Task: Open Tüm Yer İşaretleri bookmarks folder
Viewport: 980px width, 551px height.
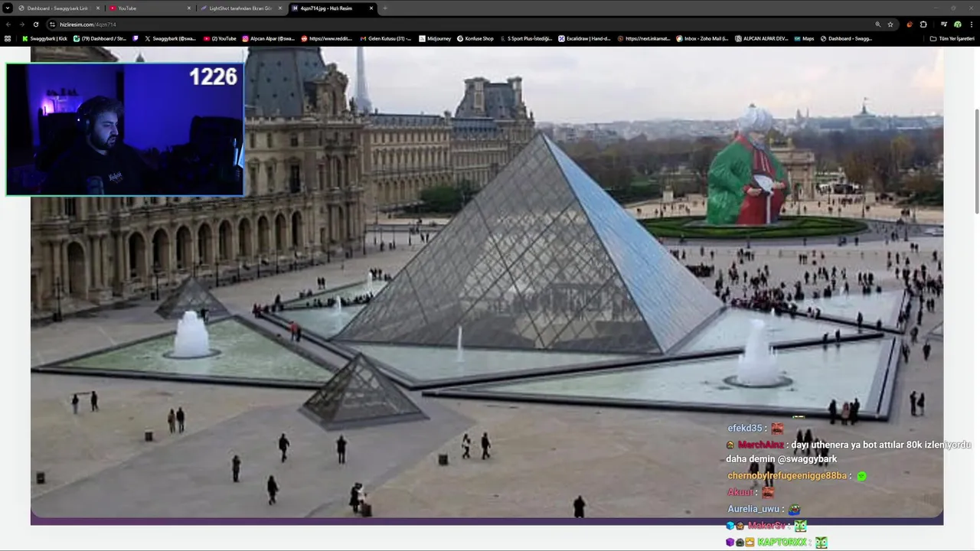Action: coord(952,38)
